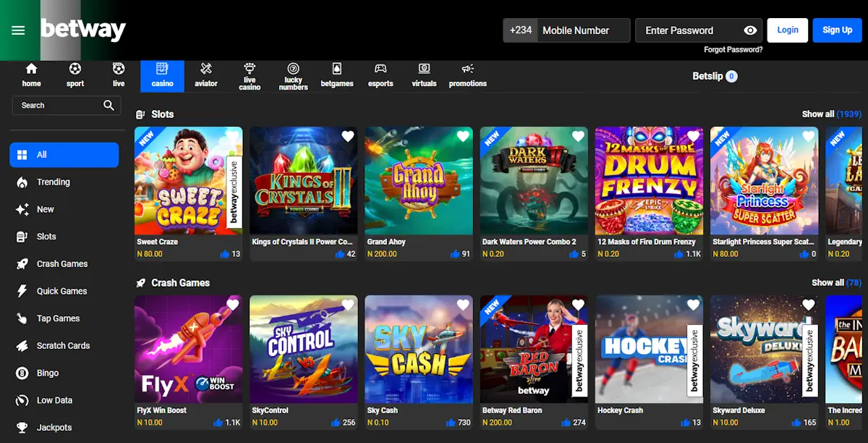The image size is (868, 443).
Task: Select the Esports icon
Action: click(x=380, y=75)
